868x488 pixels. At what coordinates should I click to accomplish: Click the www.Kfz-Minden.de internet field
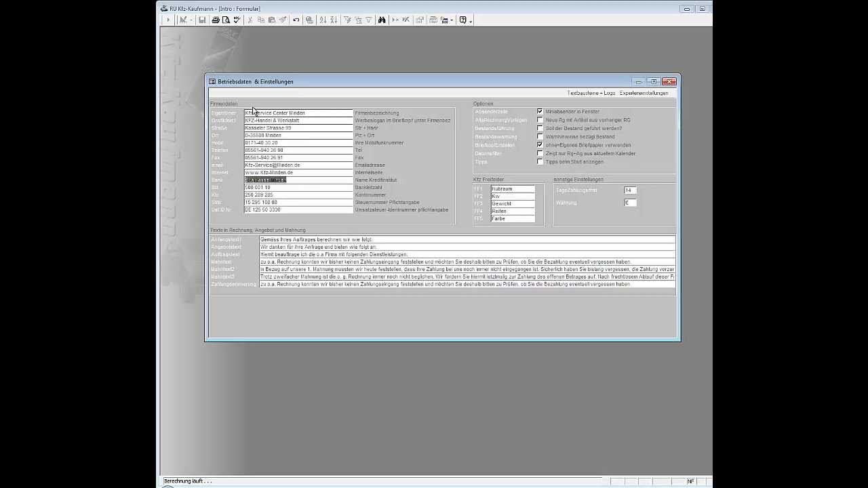[x=298, y=173]
